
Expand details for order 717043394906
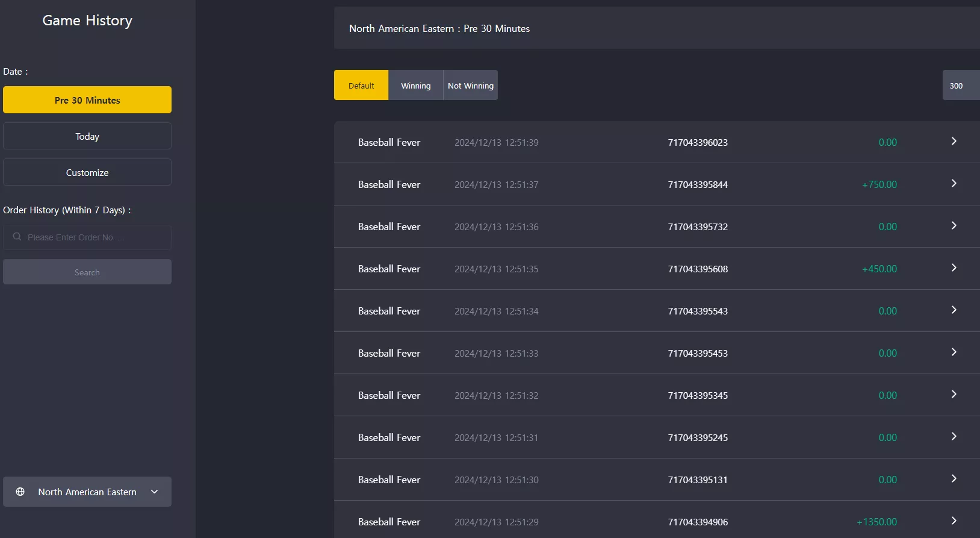pyautogui.click(x=954, y=521)
